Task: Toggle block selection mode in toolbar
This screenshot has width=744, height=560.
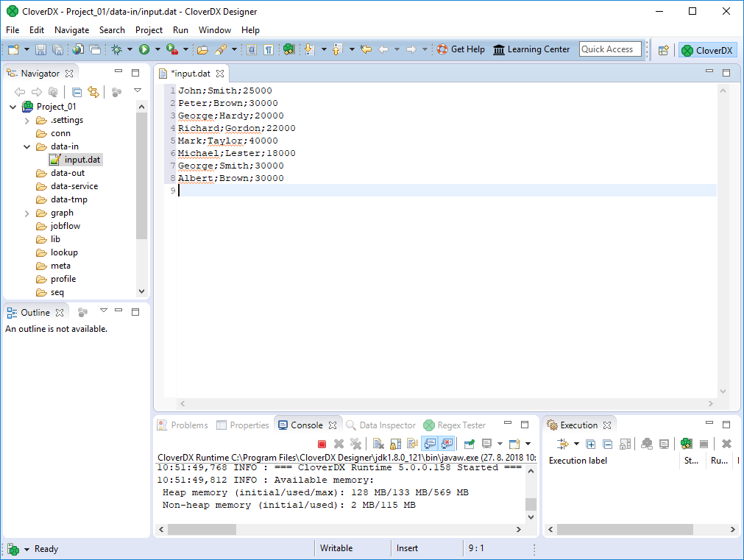Action: (x=252, y=49)
